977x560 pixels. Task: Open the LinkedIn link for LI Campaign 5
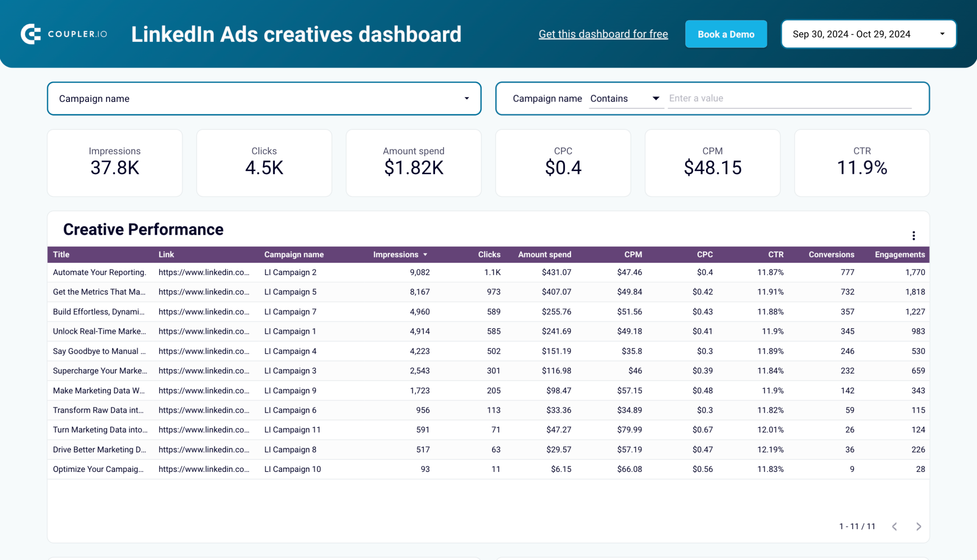(x=204, y=292)
